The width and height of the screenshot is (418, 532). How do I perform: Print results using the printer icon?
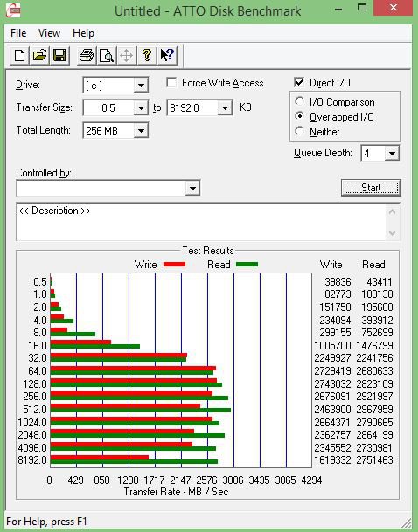(87, 55)
